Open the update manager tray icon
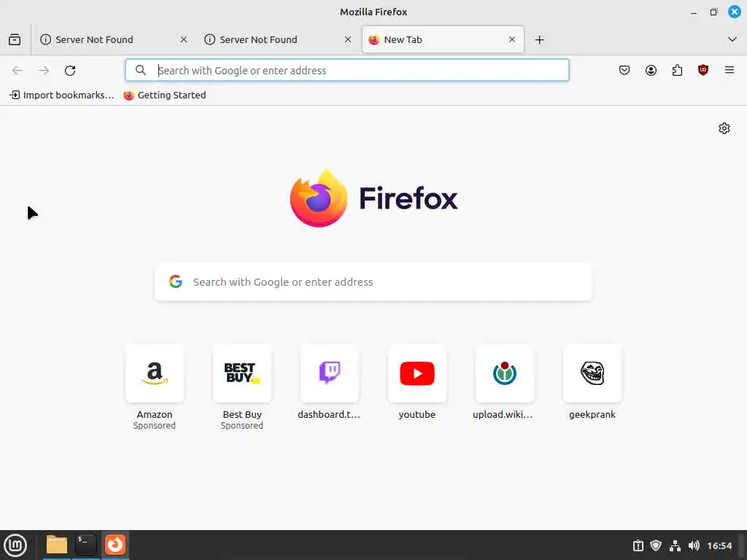Image resolution: width=747 pixels, height=560 pixels. (x=638, y=545)
